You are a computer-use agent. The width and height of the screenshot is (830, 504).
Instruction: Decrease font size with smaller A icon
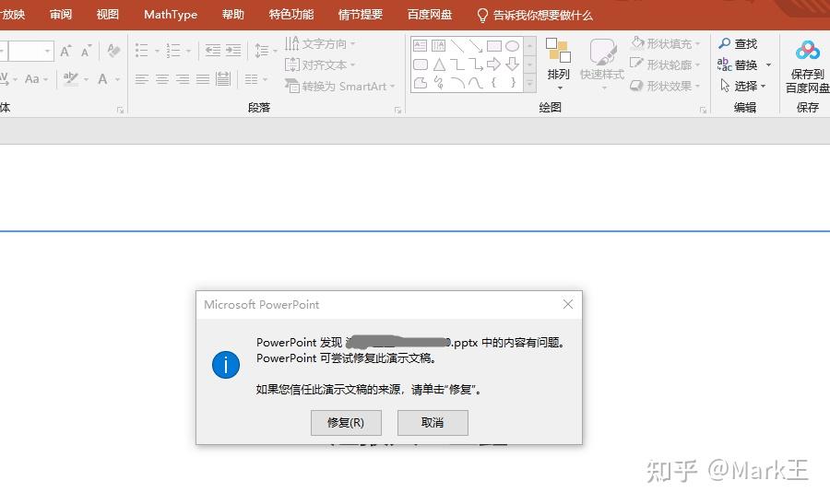[x=87, y=51]
